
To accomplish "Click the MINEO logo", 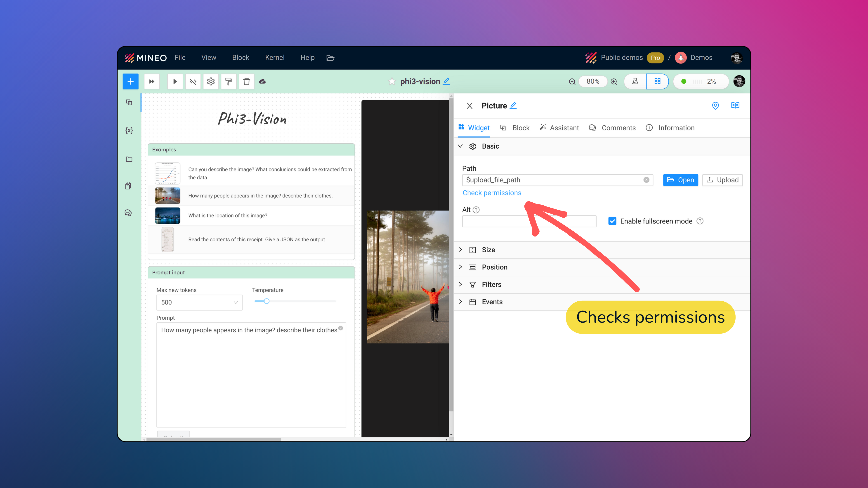I will tap(146, 58).
